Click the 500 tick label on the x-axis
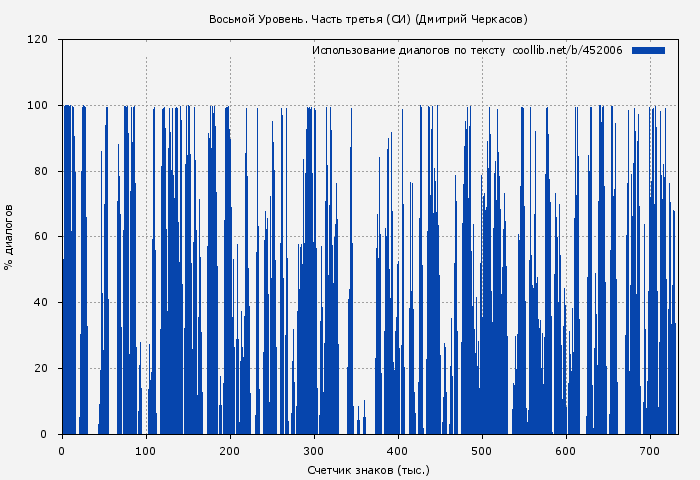This screenshot has width=700, height=480. pos(482,449)
